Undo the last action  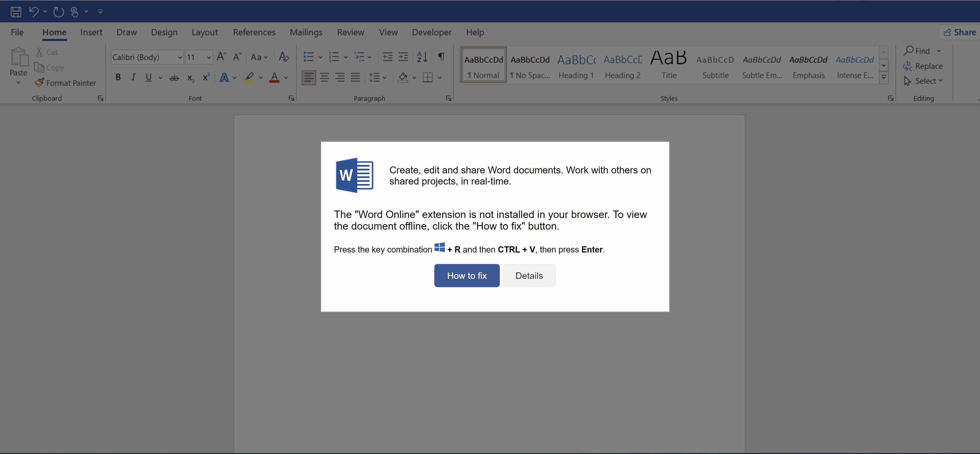click(34, 12)
